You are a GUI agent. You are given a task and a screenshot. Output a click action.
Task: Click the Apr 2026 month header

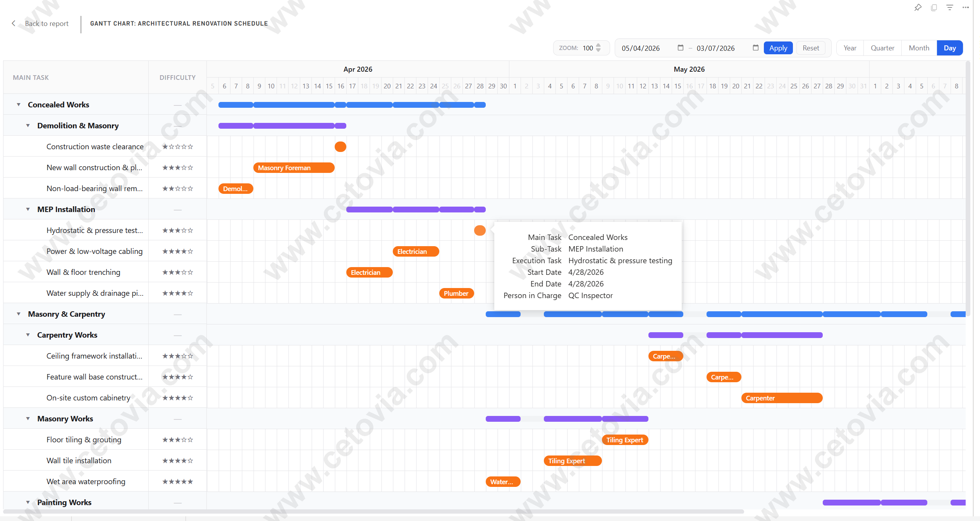pyautogui.click(x=358, y=69)
